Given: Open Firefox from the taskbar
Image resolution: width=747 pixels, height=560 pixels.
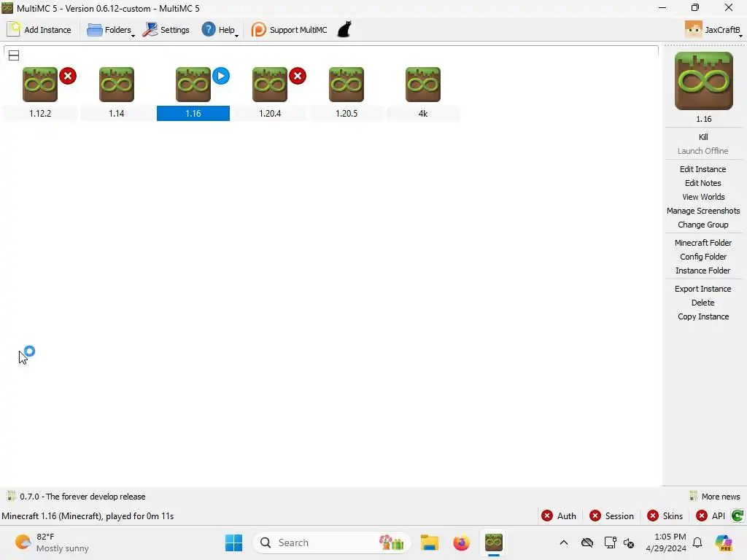Looking at the screenshot, I should click(461, 542).
